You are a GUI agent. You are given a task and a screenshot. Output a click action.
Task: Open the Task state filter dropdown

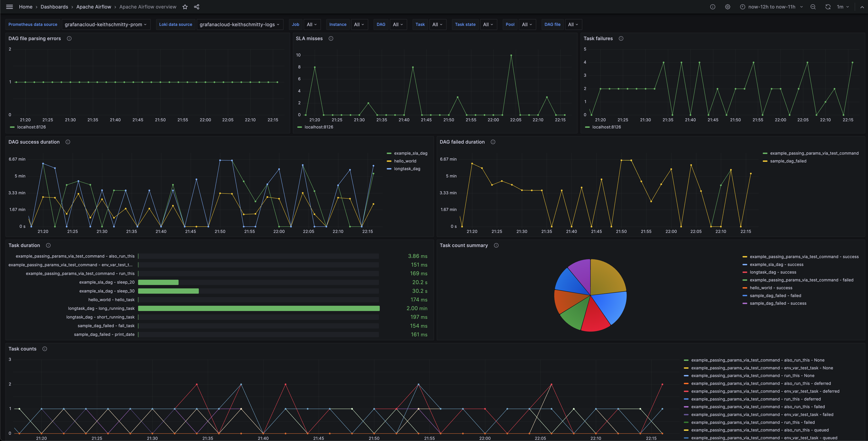[488, 24]
